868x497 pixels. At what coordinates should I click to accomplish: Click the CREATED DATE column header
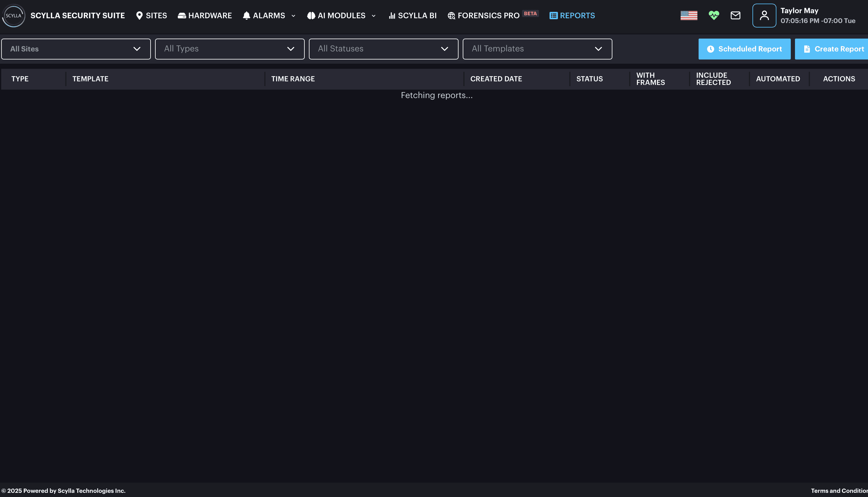[496, 79]
